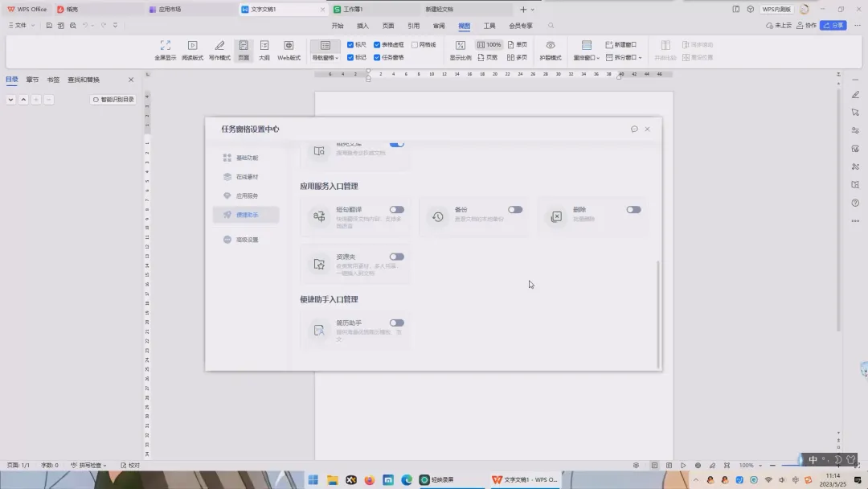Click print preview icon in quick toolbar
The width and height of the screenshot is (868, 489).
[72, 26]
